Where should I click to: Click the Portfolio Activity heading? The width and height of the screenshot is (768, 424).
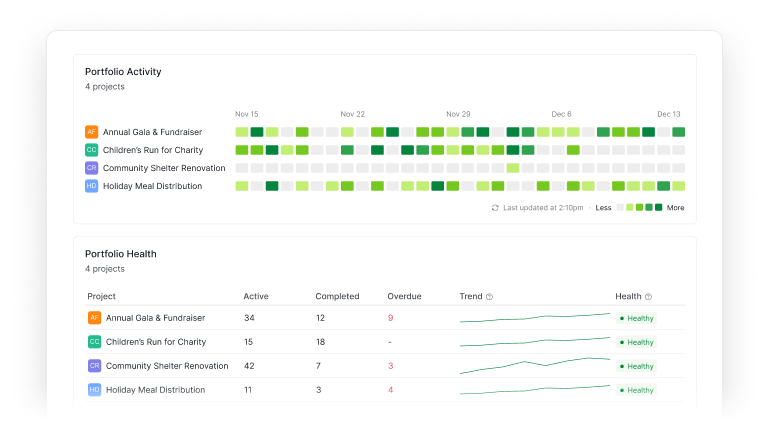pyautogui.click(x=123, y=71)
